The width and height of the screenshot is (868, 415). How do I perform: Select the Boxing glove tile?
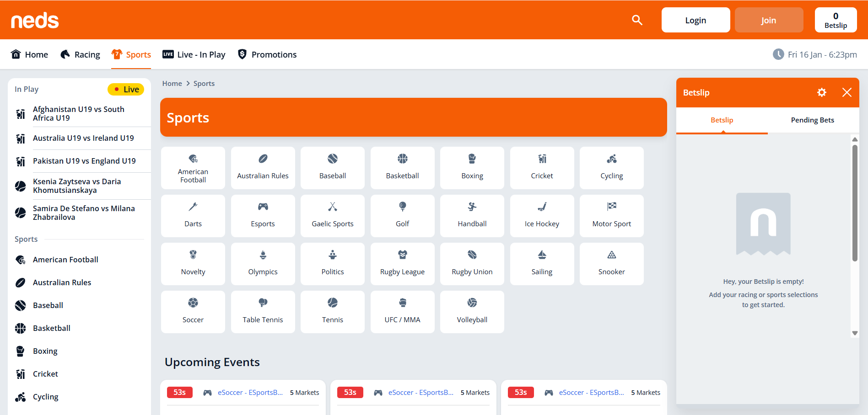(x=472, y=168)
